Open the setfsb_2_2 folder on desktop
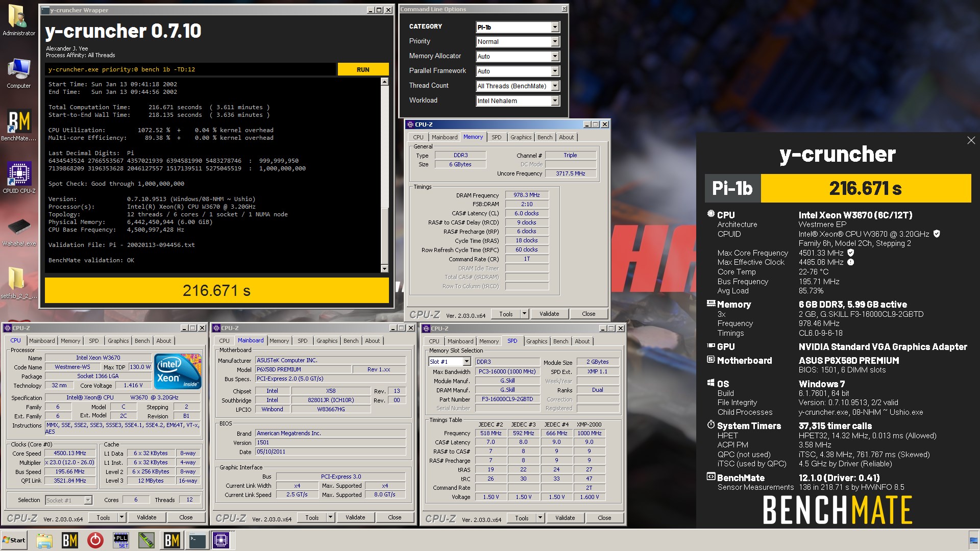 (18, 283)
